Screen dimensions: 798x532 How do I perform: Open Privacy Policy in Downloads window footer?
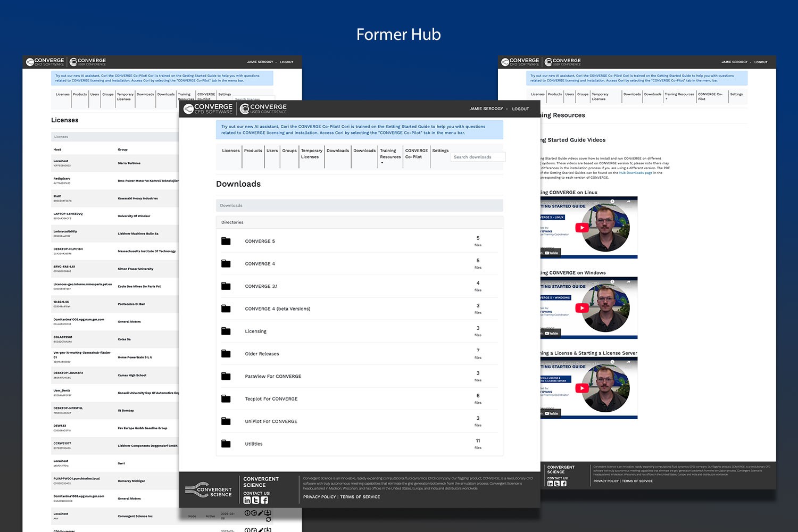click(320, 497)
